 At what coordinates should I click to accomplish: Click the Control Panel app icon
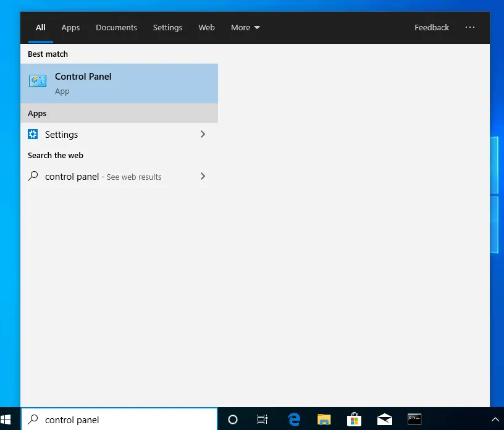pyautogui.click(x=38, y=81)
